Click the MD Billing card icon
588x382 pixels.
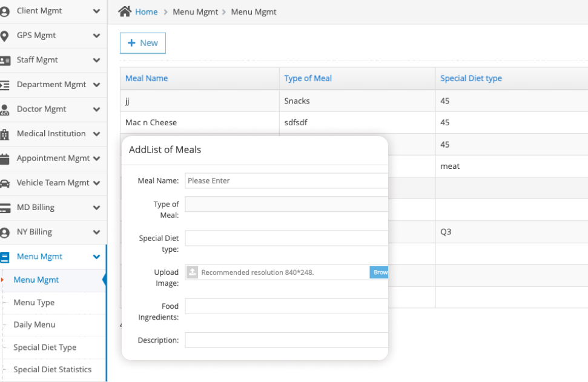(x=5, y=208)
